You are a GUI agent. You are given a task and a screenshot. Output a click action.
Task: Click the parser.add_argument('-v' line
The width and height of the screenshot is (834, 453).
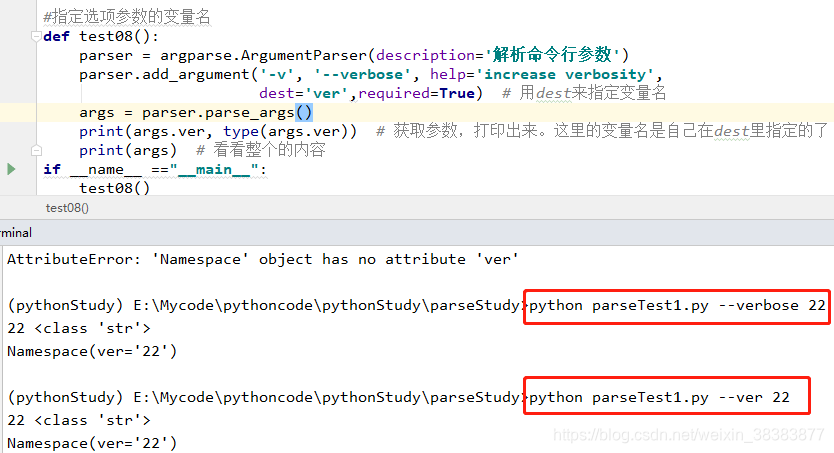point(371,74)
